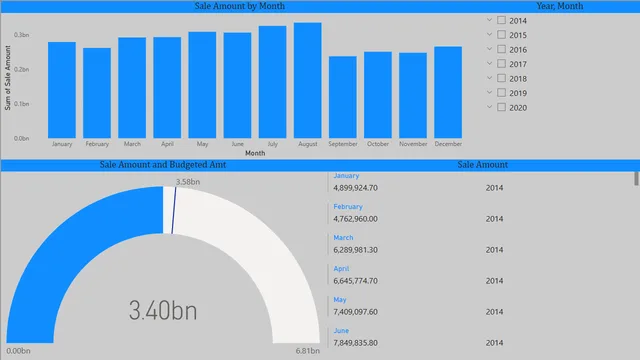Image resolution: width=640 pixels, height=360 pixels.
Task: Click the 6,289,981.30 sale value
Action: click(355, 250)
